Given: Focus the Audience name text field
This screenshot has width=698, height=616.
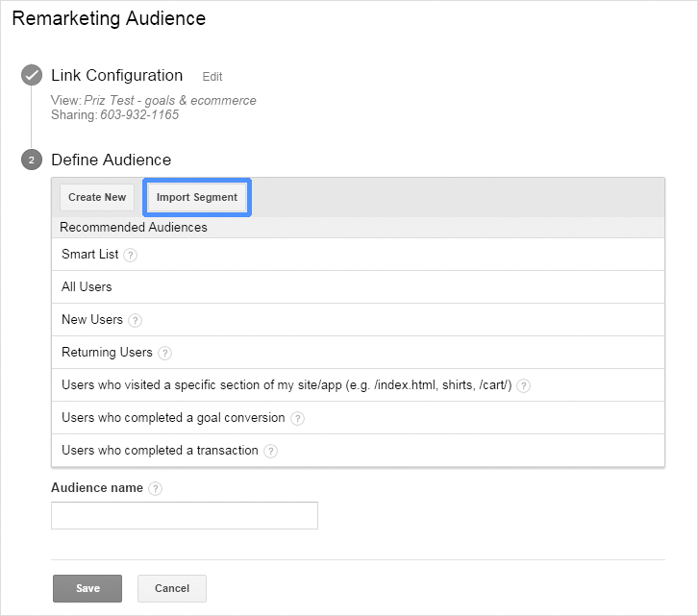Looking at the screenshot, I should pos(184,516).
